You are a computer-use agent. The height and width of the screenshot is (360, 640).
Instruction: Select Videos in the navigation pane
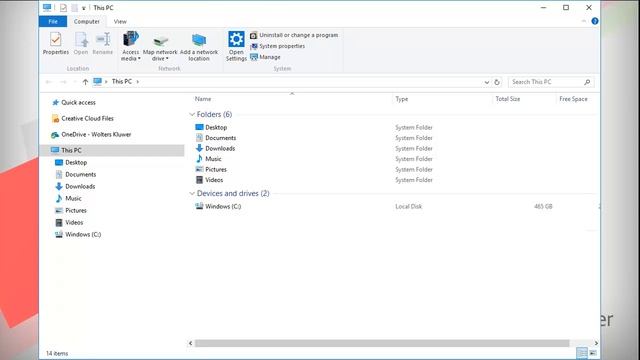tap(69, 222)
